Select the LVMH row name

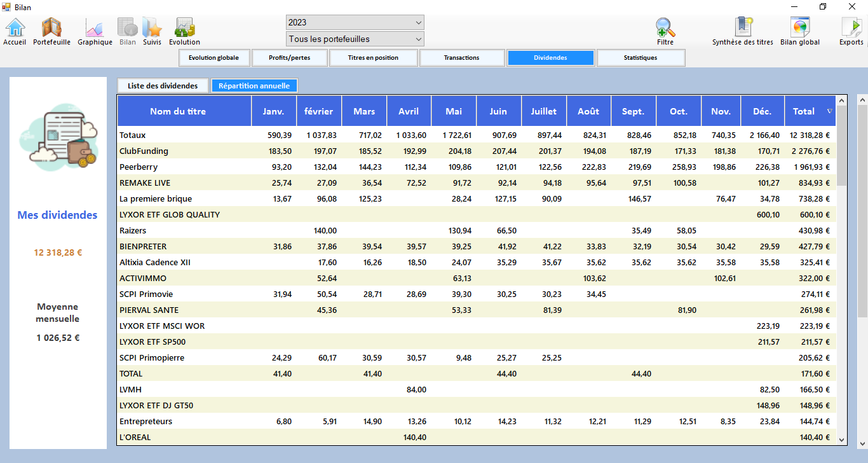(130, 389)
